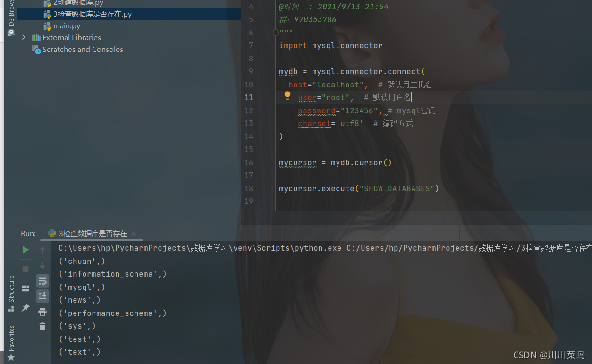Viewport: 592px width, 364px height.
Task: Click line number 11 in the gutter
Action: [248, 97]
